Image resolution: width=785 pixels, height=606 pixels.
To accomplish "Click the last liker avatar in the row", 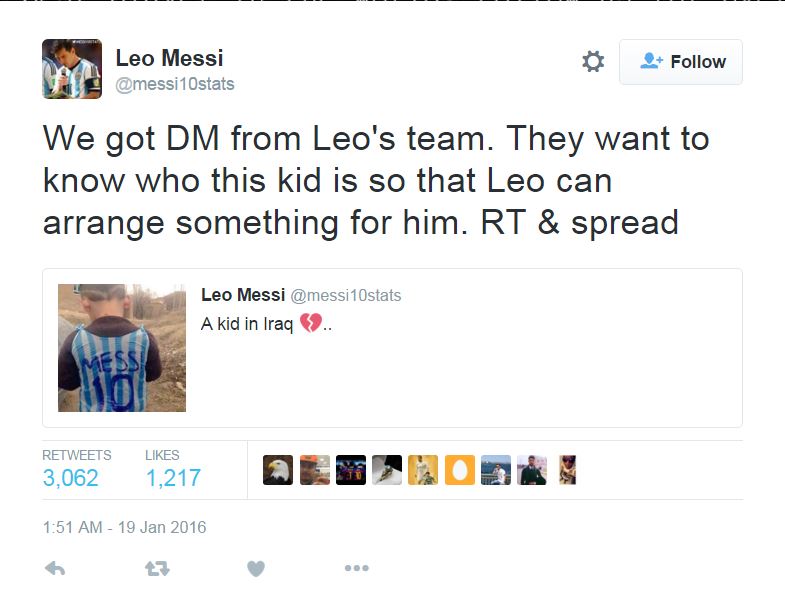I will coord(567,470).
